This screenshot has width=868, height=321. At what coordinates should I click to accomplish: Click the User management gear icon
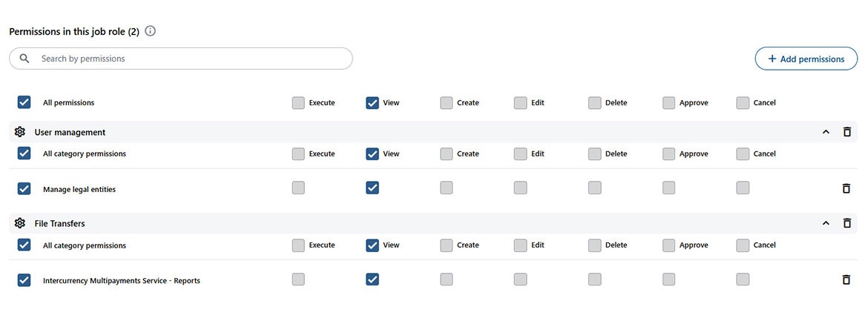[20, 132]
